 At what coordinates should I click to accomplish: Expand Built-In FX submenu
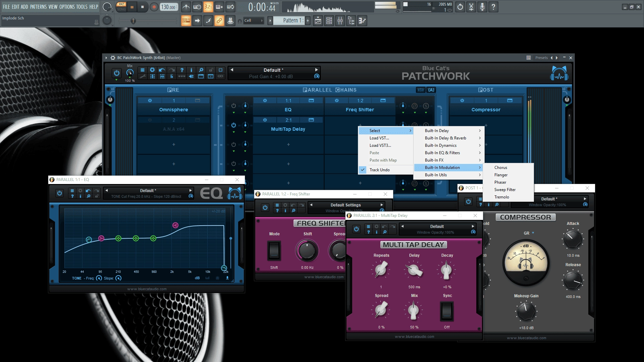click(448, 160)
